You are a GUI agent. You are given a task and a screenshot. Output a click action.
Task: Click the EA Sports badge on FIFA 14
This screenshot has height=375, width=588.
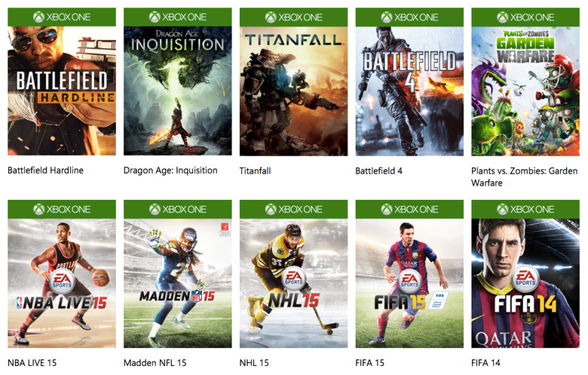(525, 279)
